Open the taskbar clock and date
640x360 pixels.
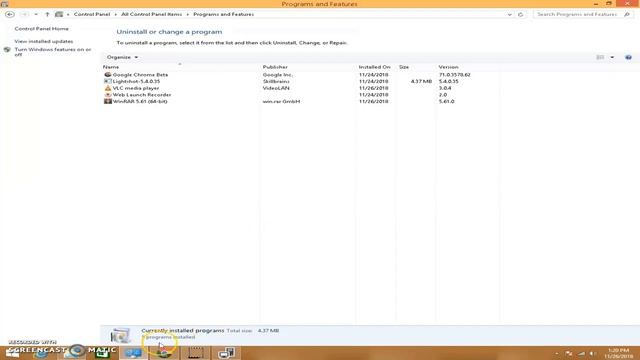618,353
